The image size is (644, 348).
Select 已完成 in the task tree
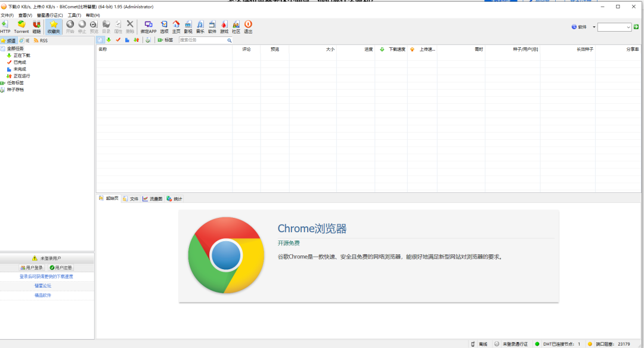20,63
